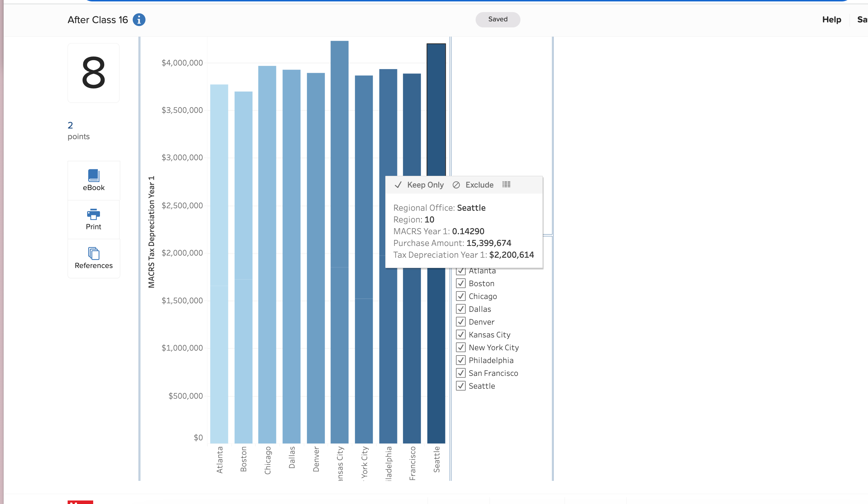This screenshot has width=868, height=504.
Task: Toggle the San Francisco checkbox
Action: click(461, 373)
